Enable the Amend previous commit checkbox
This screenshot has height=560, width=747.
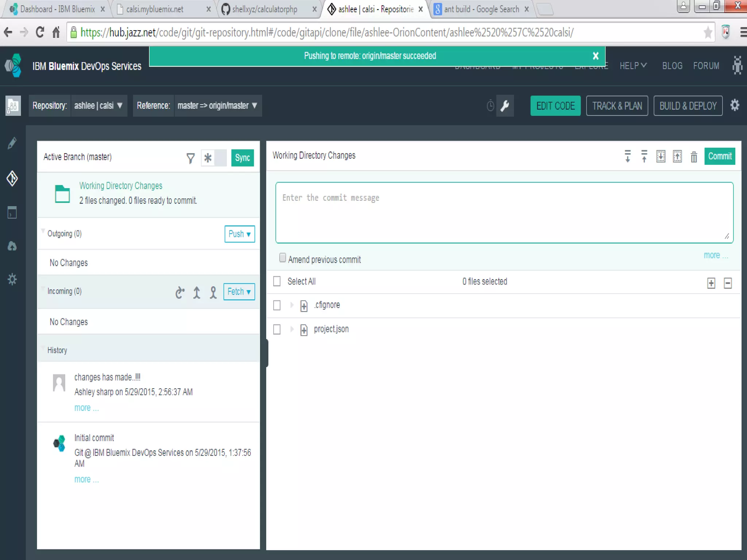[282, 258]
